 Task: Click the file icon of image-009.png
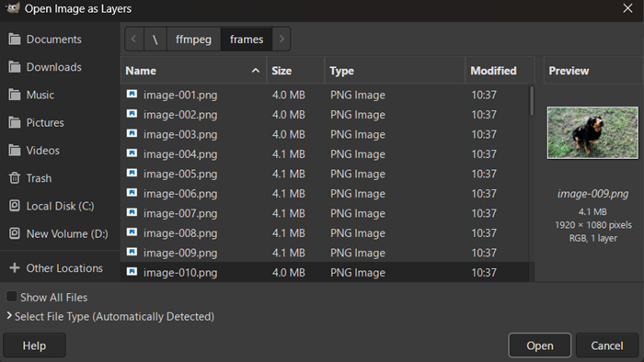[132, 252]
